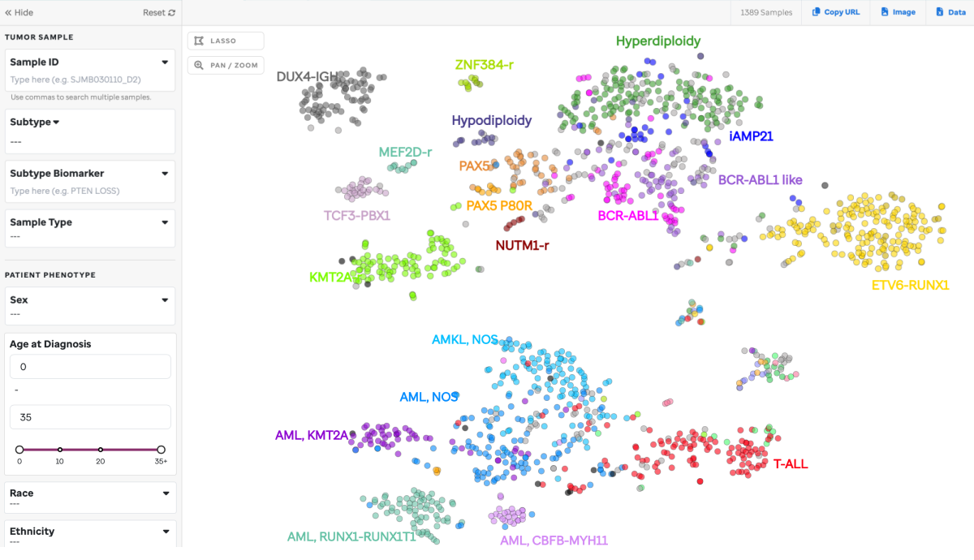The height and width of the screenshot is (560, 974).
Task: Reset all filters with the Reset button
Action: [x=158, y=13]
